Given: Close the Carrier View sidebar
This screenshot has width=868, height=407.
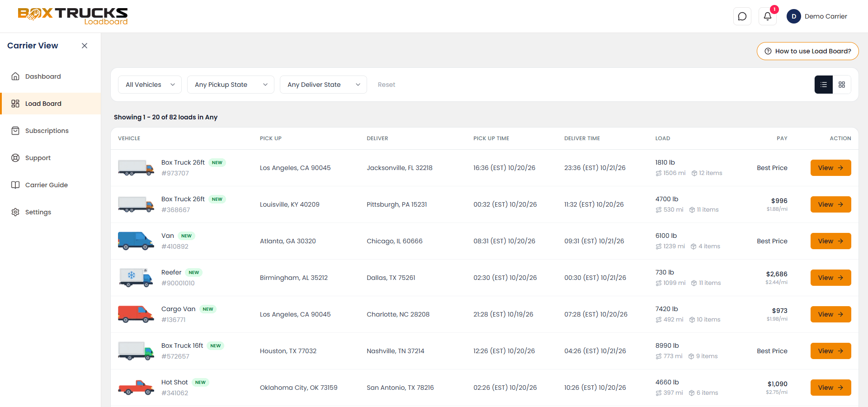Looking at the screenshot, I should pos(85,46).
